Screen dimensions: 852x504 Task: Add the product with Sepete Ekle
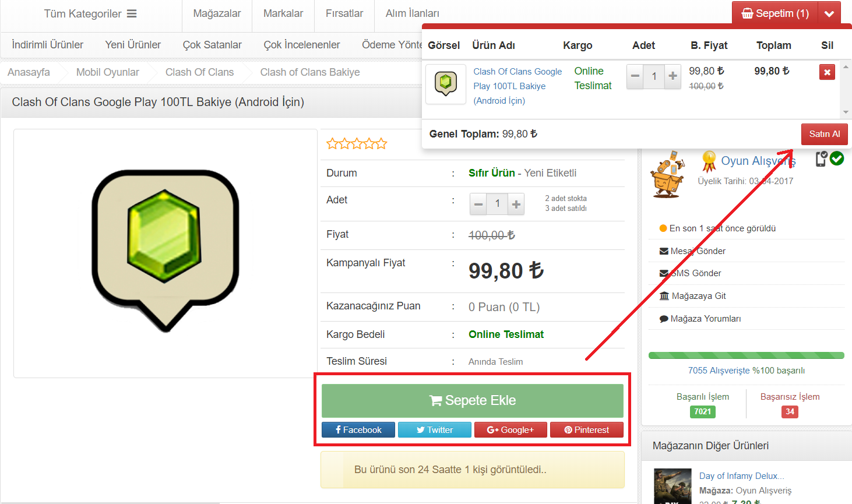[473, 400]
